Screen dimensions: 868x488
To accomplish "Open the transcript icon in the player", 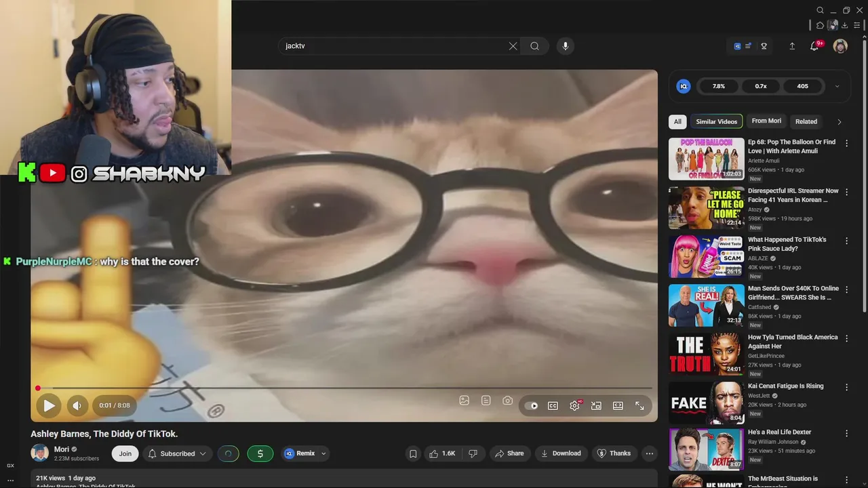I will 486,401.
